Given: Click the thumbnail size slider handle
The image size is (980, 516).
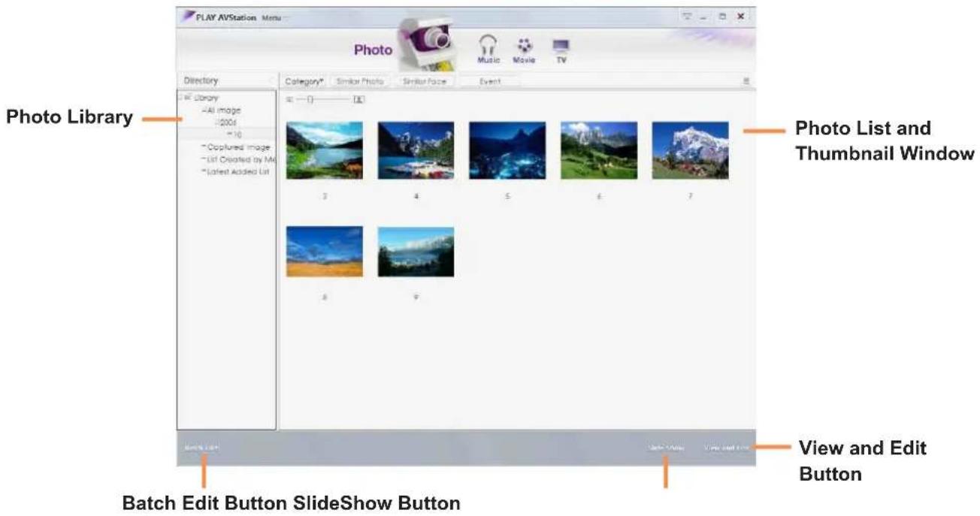Looking at the screenshot, I should [310, 98].
